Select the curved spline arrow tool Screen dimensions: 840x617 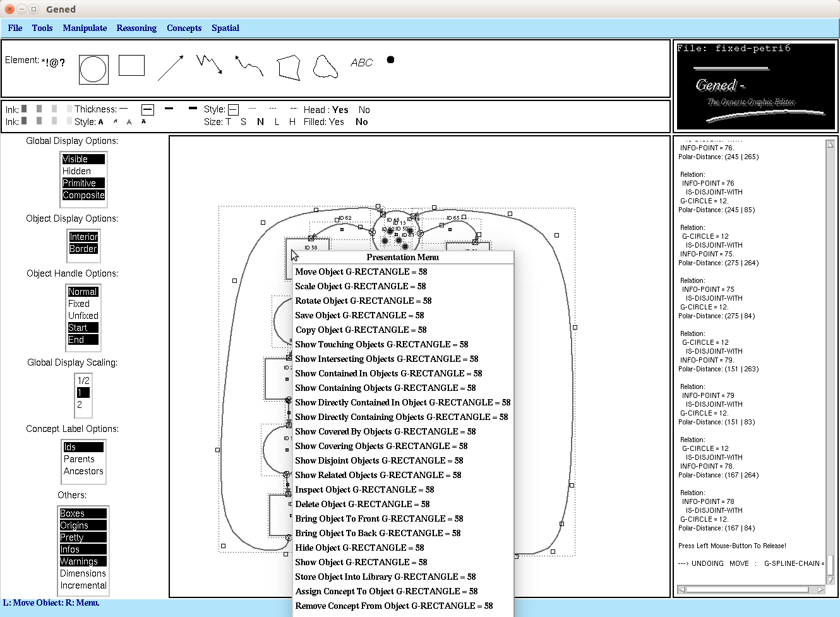[x=249, y=65]
